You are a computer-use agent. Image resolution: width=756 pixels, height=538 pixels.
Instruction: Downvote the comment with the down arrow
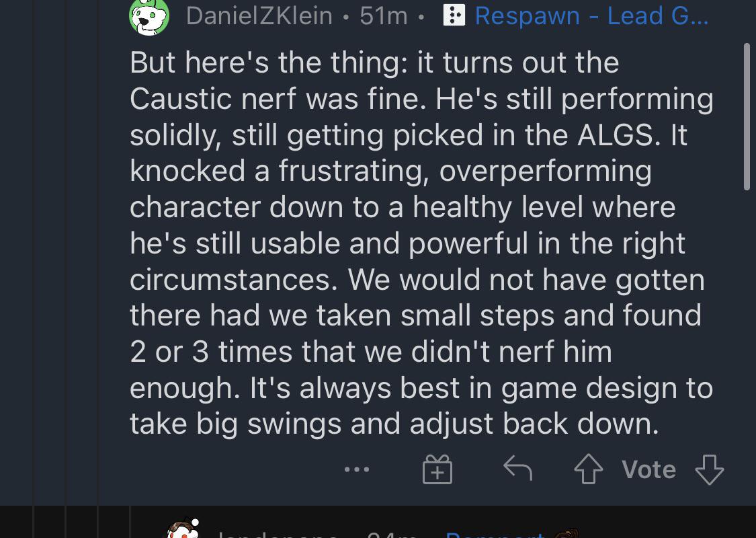[710, 469]
